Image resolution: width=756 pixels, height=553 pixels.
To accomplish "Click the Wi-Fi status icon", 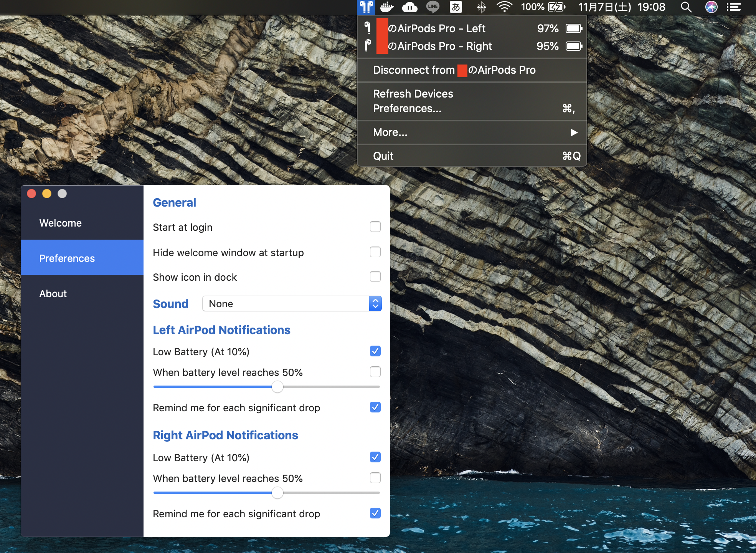I will coord(504,7).
